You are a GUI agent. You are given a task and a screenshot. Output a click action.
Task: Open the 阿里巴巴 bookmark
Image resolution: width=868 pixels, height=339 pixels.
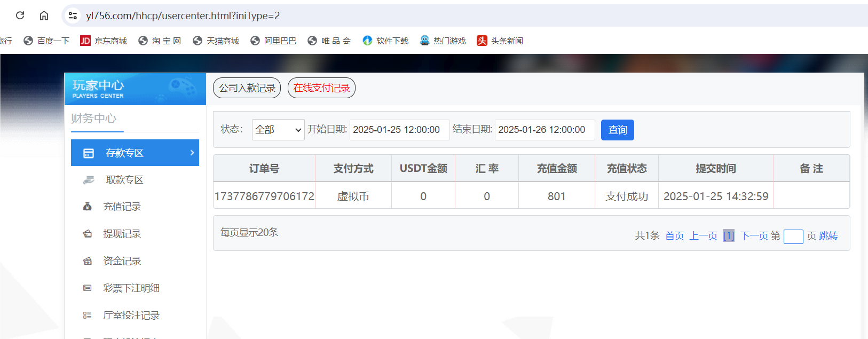tap(273, 41)
